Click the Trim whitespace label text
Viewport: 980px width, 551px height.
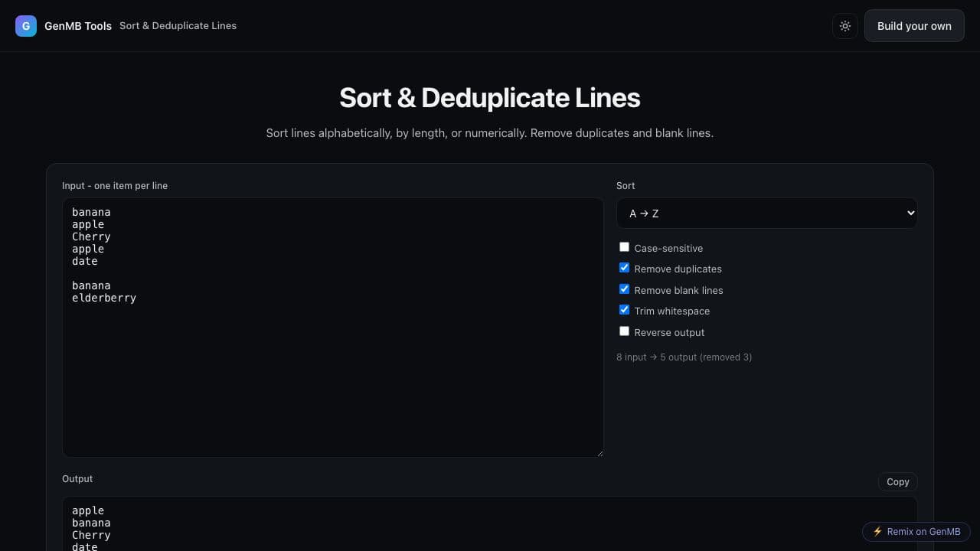pyautogui.click(x=672, y=311)
